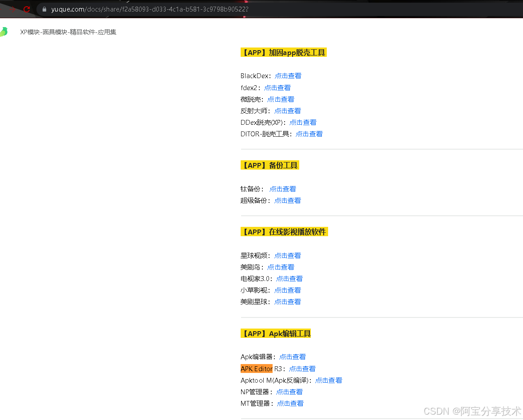The width and height of the screenshot is (523, 420).
Task: Open the 美剧鸟 点击查看 link
Action: (281, 267)
